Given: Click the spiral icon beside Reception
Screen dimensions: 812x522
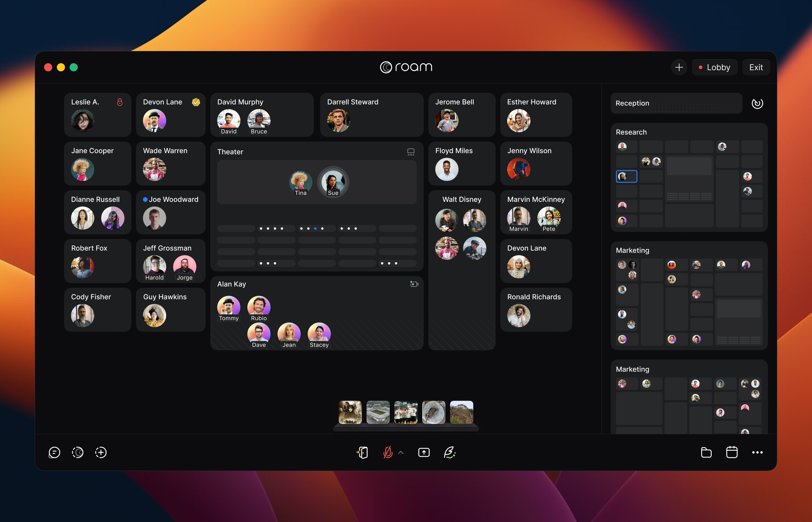Looking at the screenshot, I should (x=757, y=103).
